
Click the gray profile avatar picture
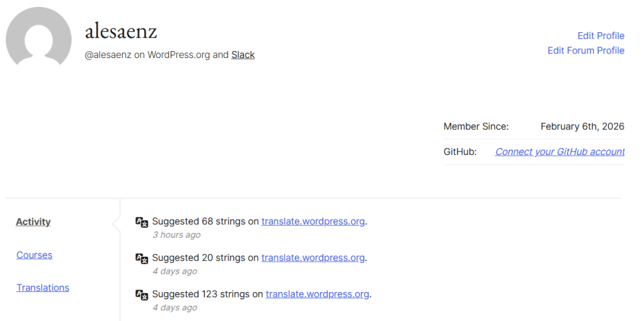pos(38,38)
